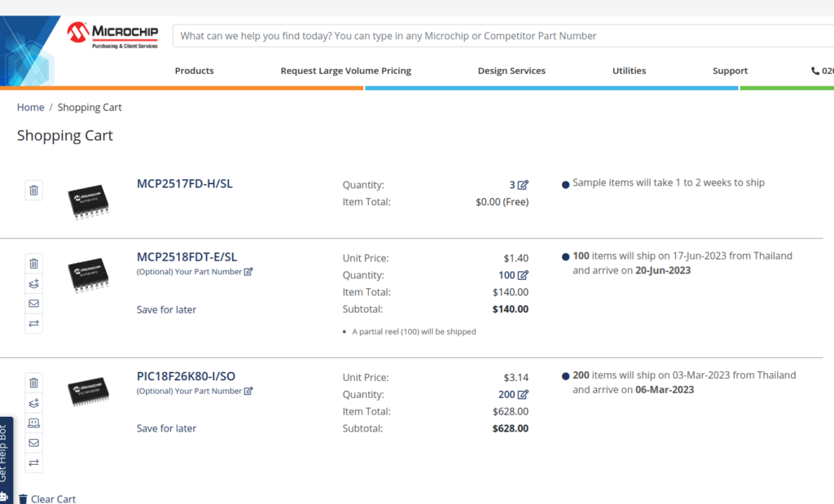The image size is (834, 504).
Task: Click swap arrows icon for PIC18F26K80-I/SO
Action: click(x=33, y=462)
